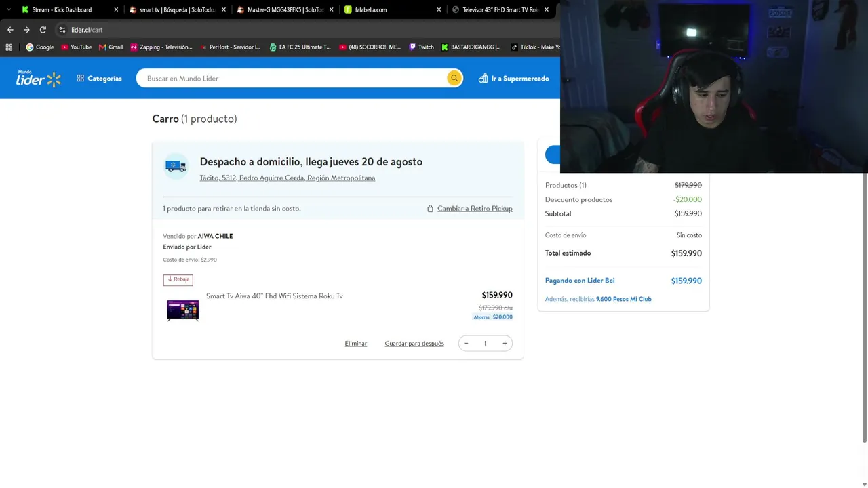Click Cambiar a Retiro Pickup link
This screenshot has width=868, height=488.
475,209
